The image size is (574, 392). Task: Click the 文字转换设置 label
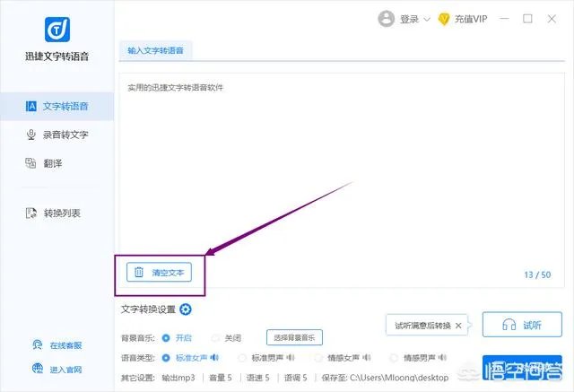point(148,309)
